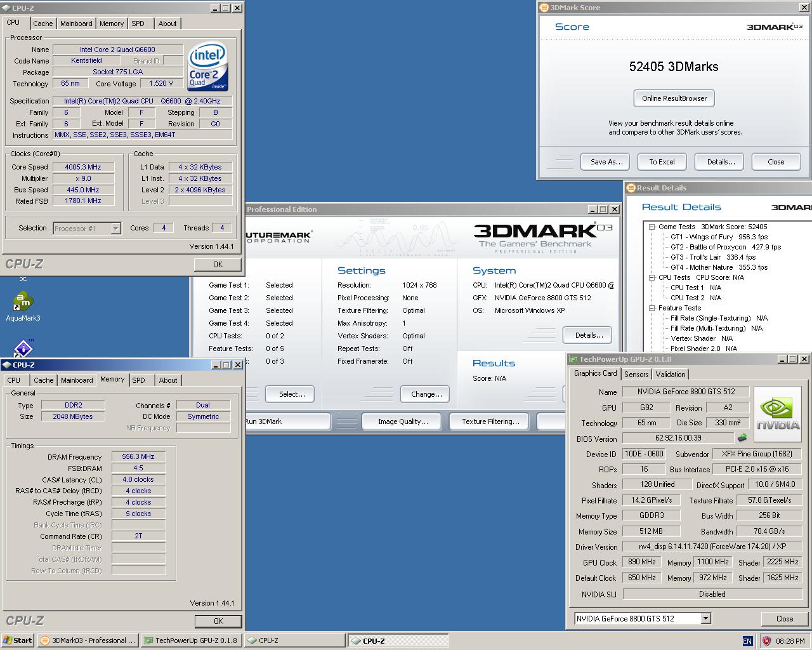The image size is (812, 650).
Task: Open the AquaMark3 desktop shortcut
Action: [23, 307]
